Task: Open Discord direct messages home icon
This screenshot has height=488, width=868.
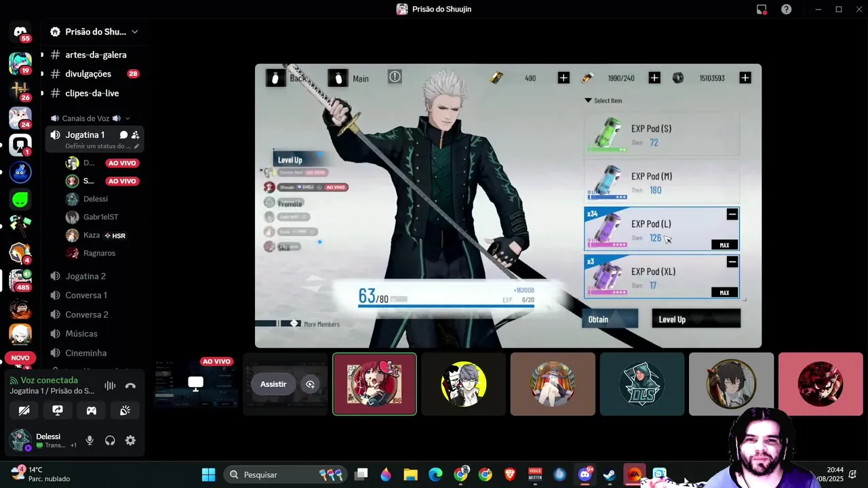Action: pos(20,32)
